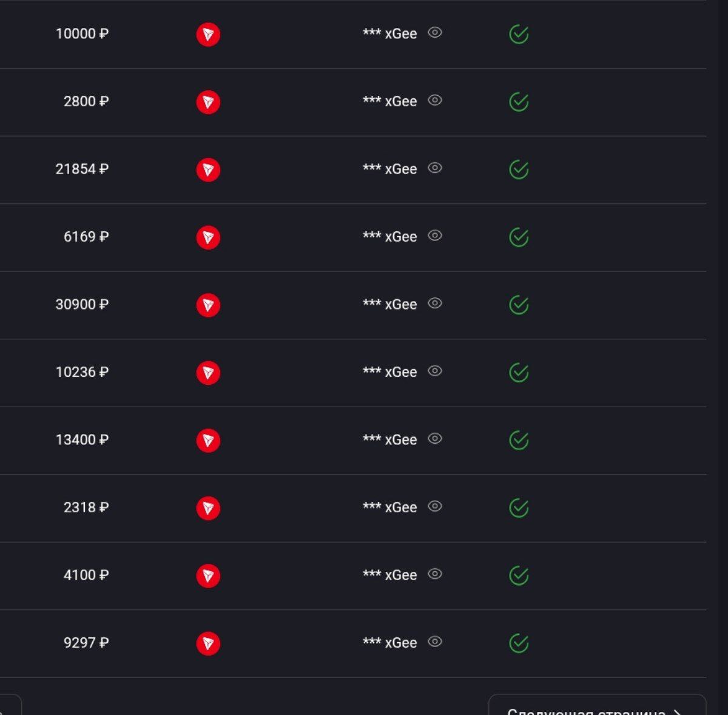The width and height of the screenshot is (728, 715).
Task: Click the green checkmark in the 13400 ₽ row
Action: pos(519,440)
